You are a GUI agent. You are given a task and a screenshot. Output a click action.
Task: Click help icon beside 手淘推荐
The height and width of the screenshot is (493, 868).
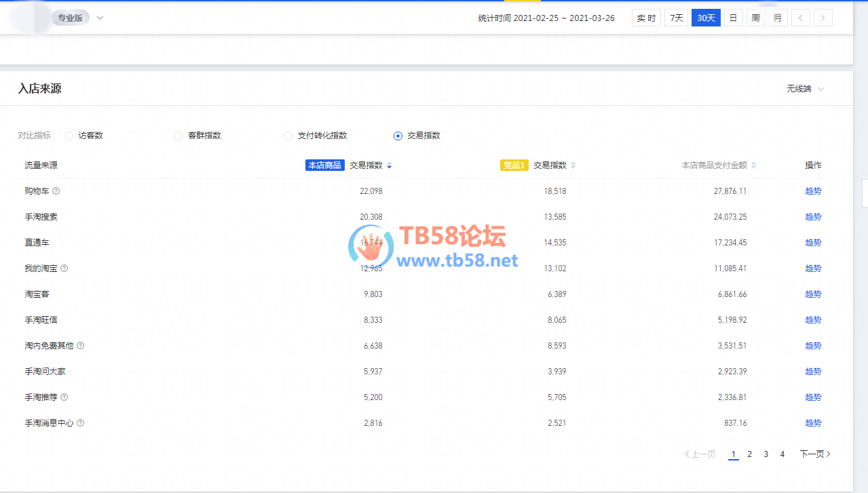point(64,397)
